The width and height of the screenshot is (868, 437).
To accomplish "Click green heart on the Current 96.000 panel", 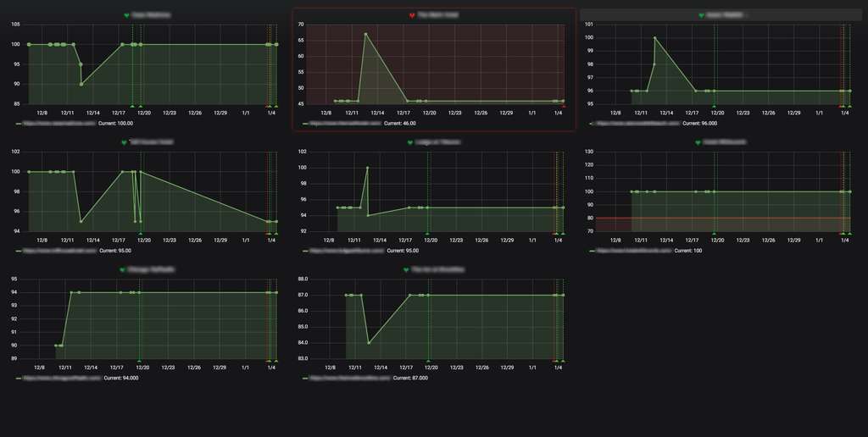I will pyautogui.click(x=701, y=15).
